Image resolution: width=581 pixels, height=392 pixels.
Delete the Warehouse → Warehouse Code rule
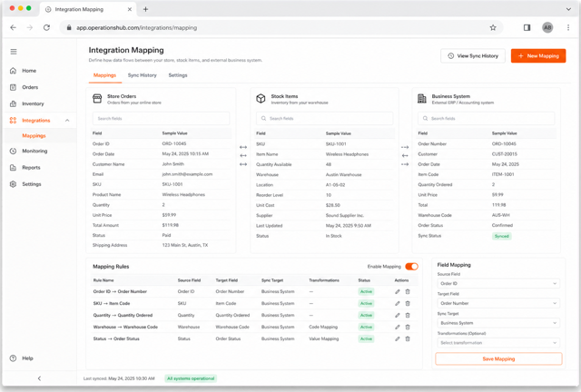pos(408,328)
